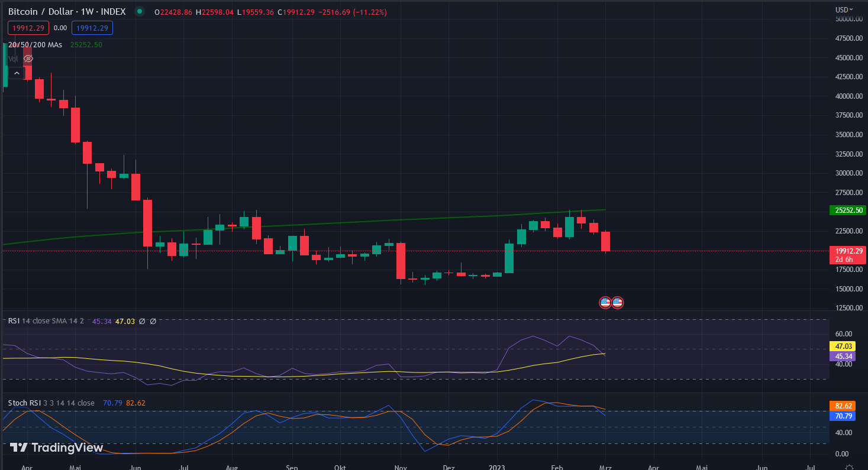The width and height of the screenshot is (868, 470).
Task: Click the Nov label on the time axis
Action: pyautogui.click(x=401, y=466)
